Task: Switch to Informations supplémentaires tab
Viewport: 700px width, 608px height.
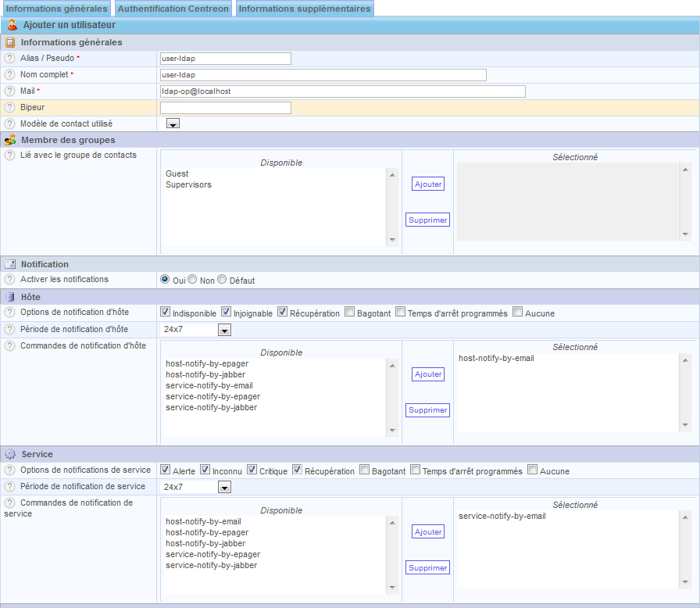Action: (305, 9)
